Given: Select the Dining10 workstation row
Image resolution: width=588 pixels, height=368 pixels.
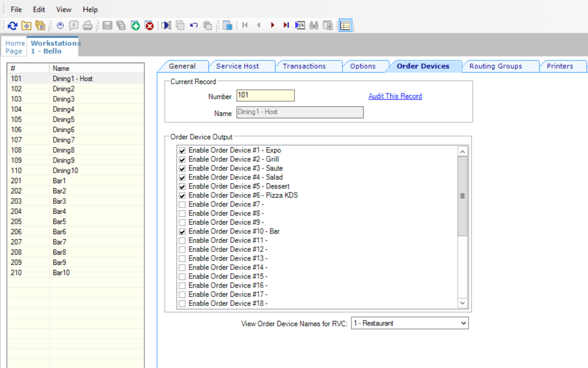Looking at the screenshot, I should click(76, 170).
